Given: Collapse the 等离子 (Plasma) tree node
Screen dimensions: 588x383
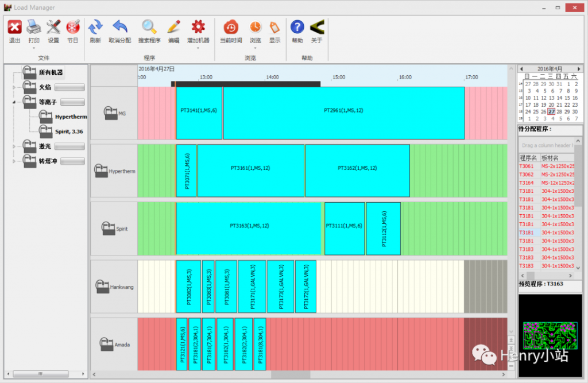Looking at the screenshot, I should pos(14,102).
